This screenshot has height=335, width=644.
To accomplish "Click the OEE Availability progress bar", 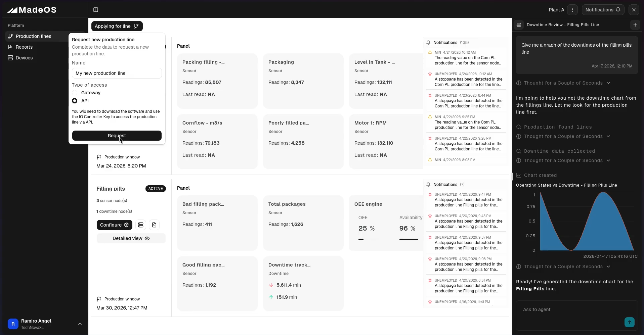I will [x=409, y=239].
